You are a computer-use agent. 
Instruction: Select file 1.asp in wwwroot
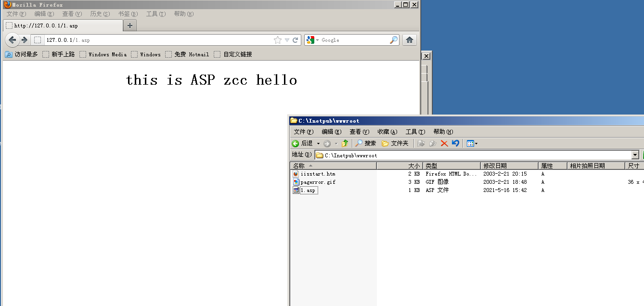pos(308,190)
